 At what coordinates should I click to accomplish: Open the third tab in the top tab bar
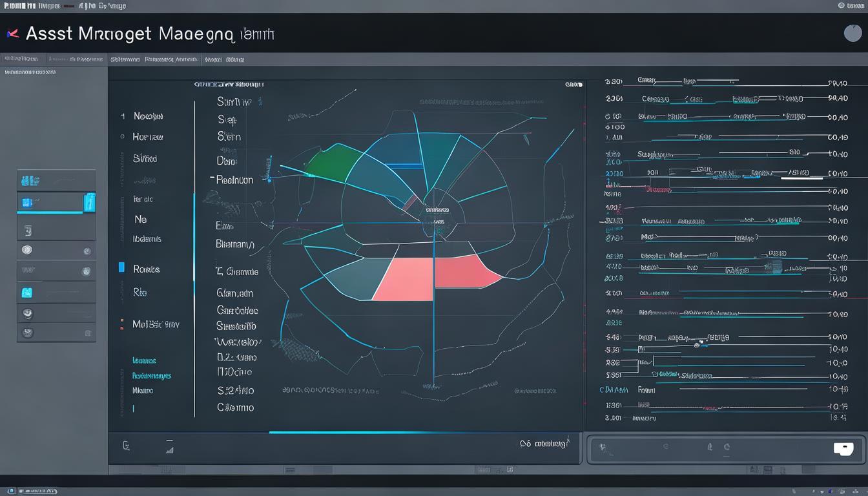[x=125, y=59]
